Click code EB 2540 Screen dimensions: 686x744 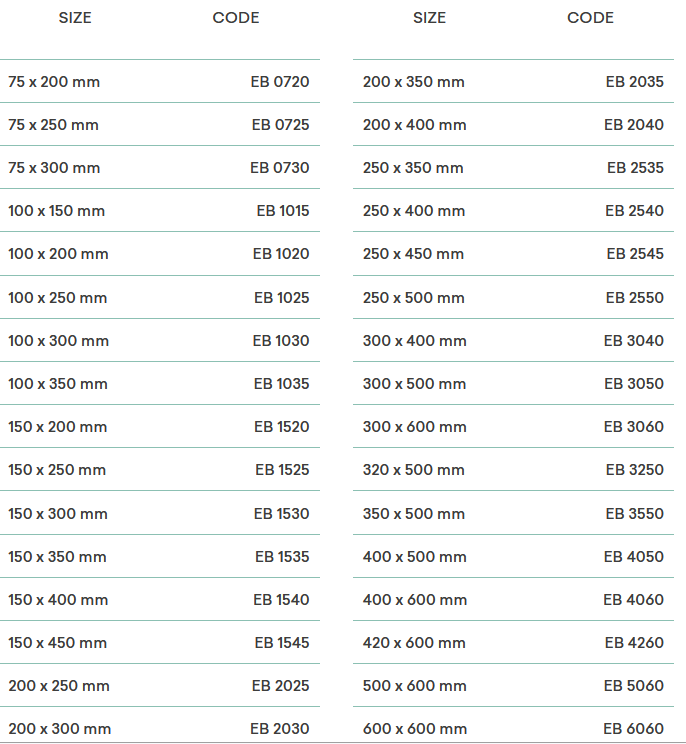coord(634,211)
